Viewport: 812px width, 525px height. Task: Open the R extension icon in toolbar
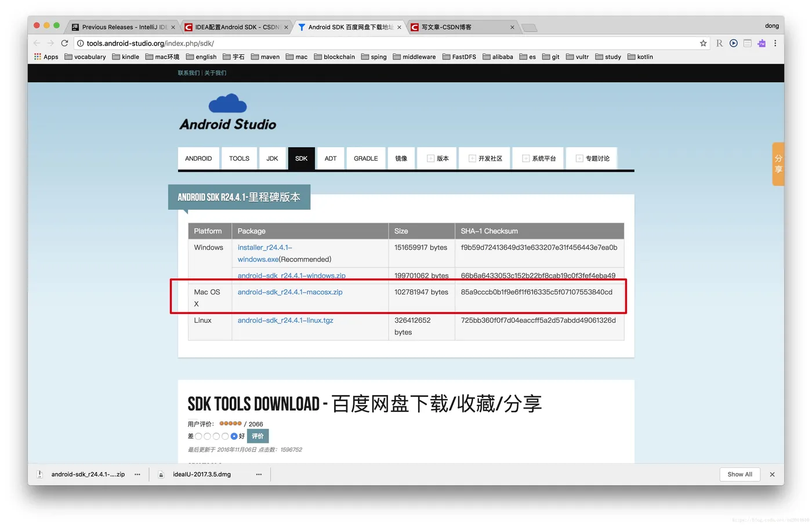pos(719,43)
